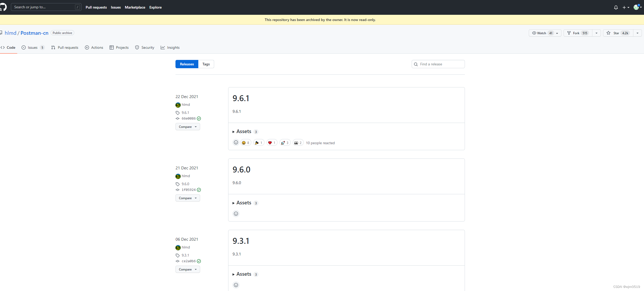Open the Postman-cn repository link

pyautogui.click(x=35, y=33)
